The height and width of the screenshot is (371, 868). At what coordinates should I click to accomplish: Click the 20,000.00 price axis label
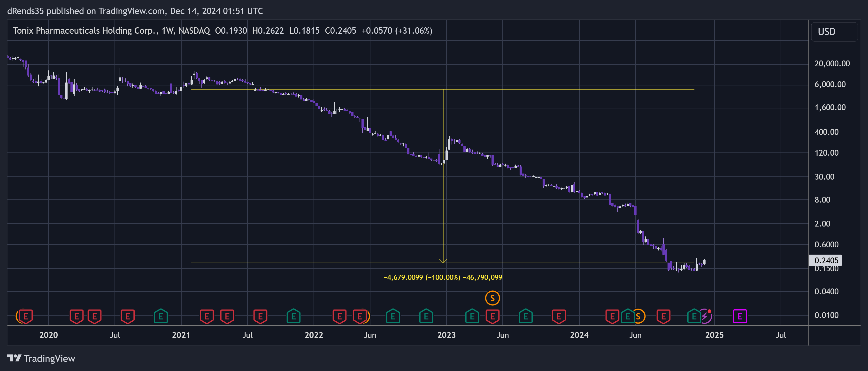pyautogui.click(x=832, y=64)
